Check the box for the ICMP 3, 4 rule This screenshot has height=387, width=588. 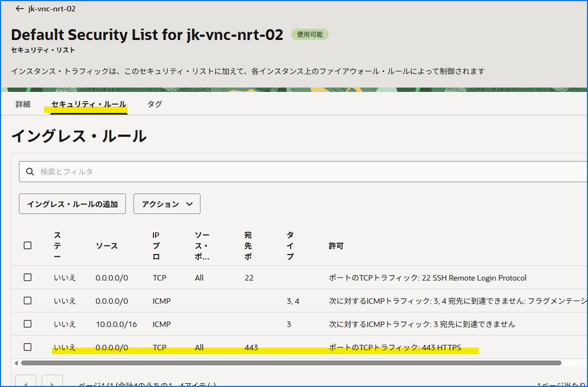[28, 301]
